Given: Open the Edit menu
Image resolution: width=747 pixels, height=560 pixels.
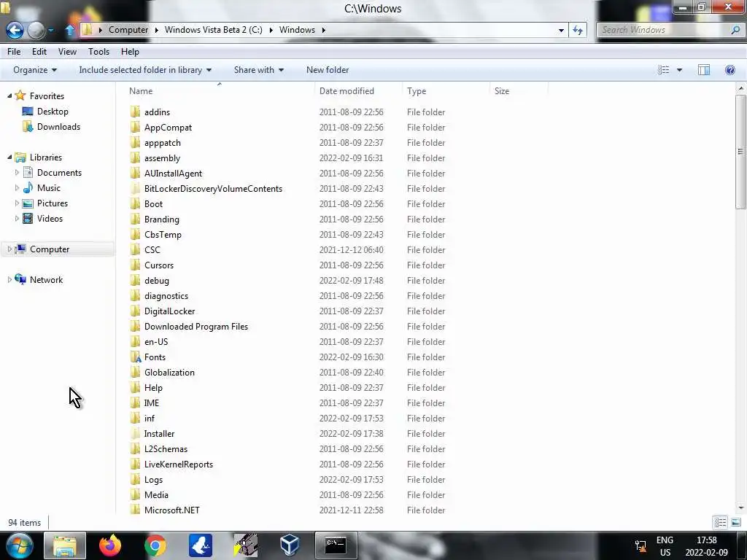Looking at the screenshot, I should tap(39, 52).
